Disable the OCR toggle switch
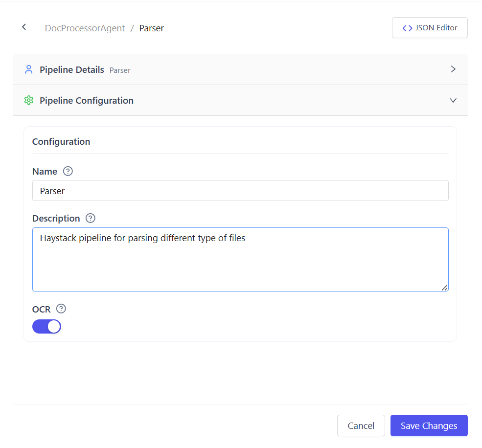Viewport: 482px width, 448px height. (x=47, y=326)
